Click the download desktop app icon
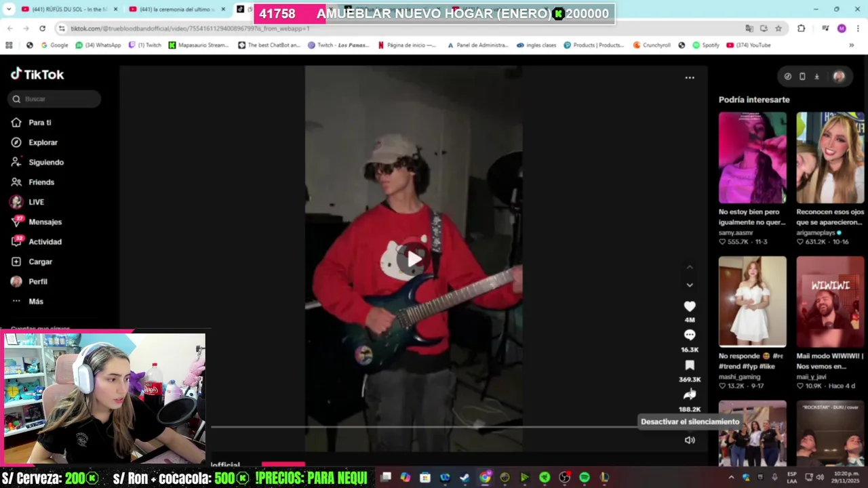 tap(816, 77)
